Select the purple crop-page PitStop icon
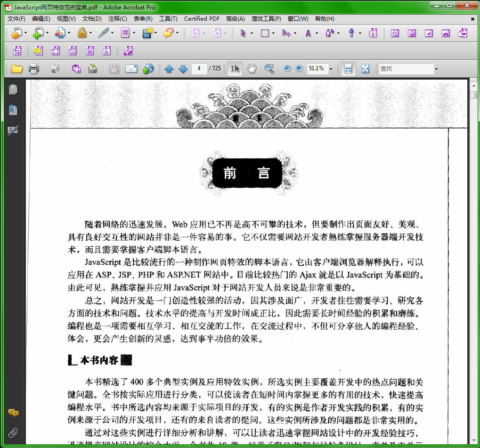The width and height of the screenshot is (480, 448). coord(17,51)
